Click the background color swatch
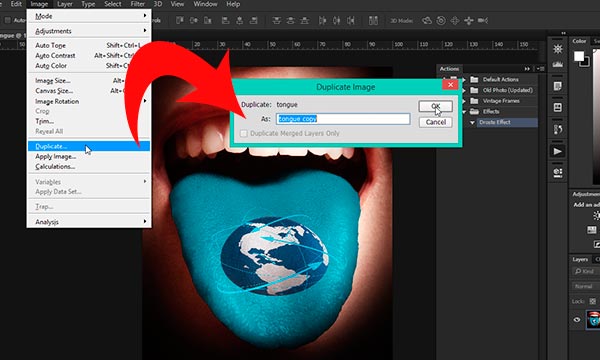 pyautogui.click(x=586, y=63)
